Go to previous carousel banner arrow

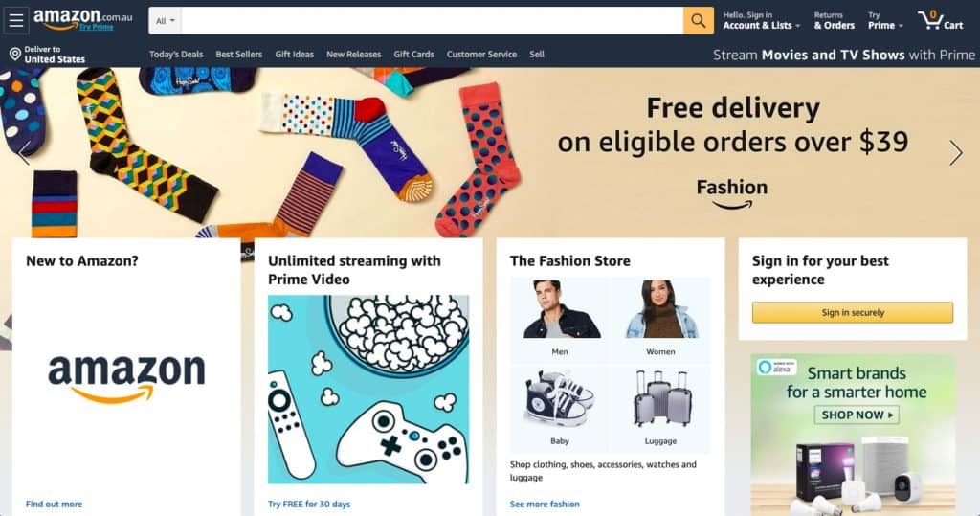point(24,152)
